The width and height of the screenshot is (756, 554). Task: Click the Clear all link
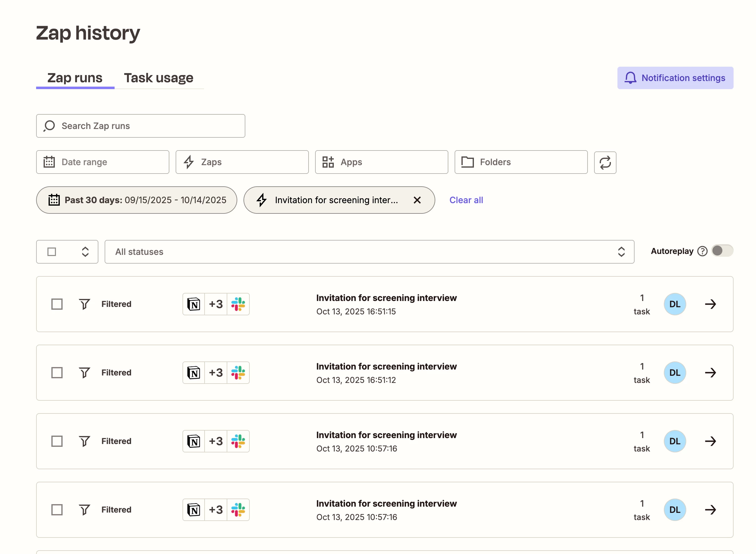pyautogui.click(x=466, y=200)
